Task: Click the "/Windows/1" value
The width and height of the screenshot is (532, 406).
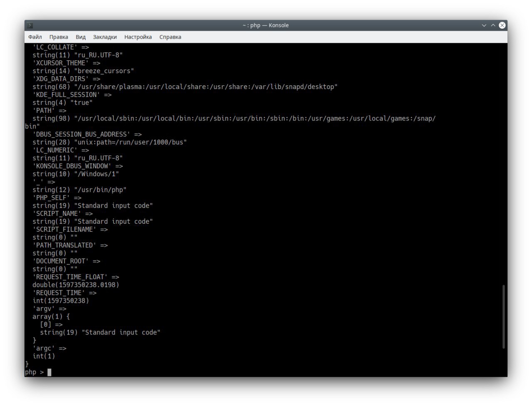Action: [96, 174]
